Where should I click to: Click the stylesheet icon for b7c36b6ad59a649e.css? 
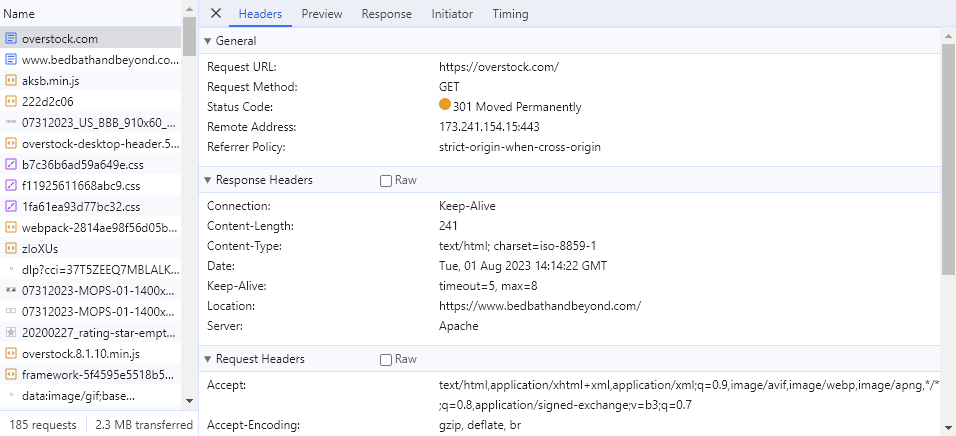[10, 165]
